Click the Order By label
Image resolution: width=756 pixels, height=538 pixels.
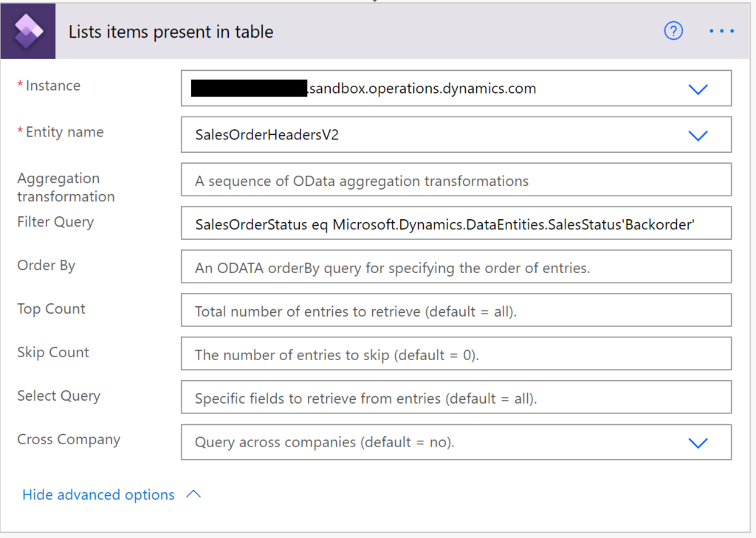pyautogui.click(x=47, y=266)
